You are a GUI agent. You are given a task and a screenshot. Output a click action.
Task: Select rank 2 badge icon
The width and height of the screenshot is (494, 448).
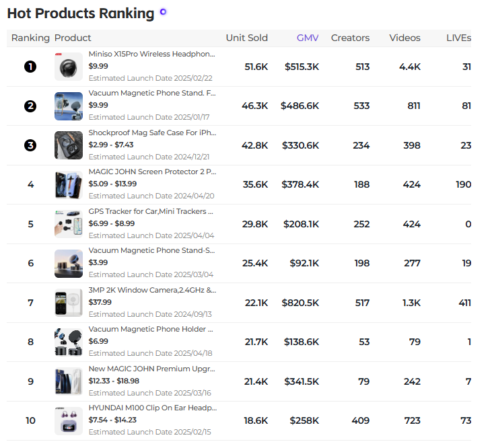click(30, 106)
